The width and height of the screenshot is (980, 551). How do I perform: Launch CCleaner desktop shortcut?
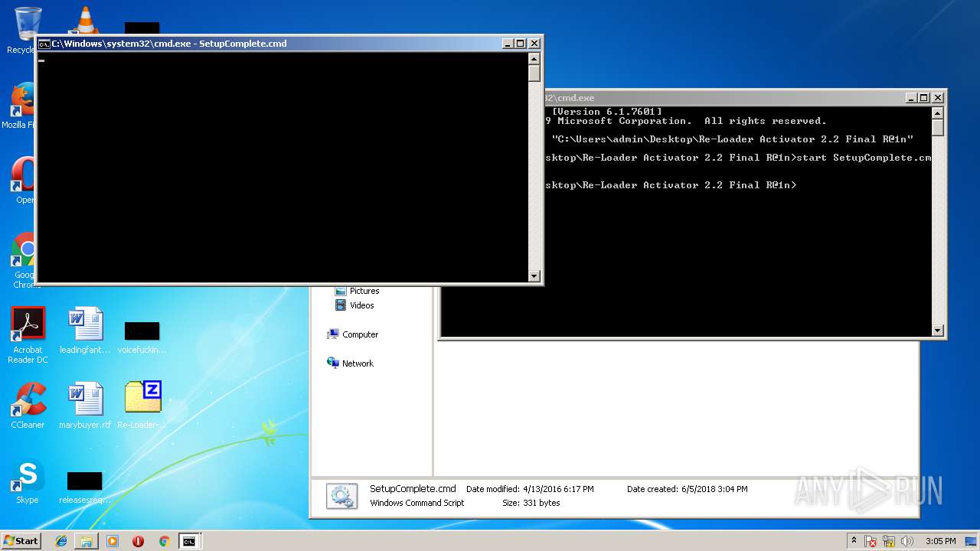[x=28, y=406]
